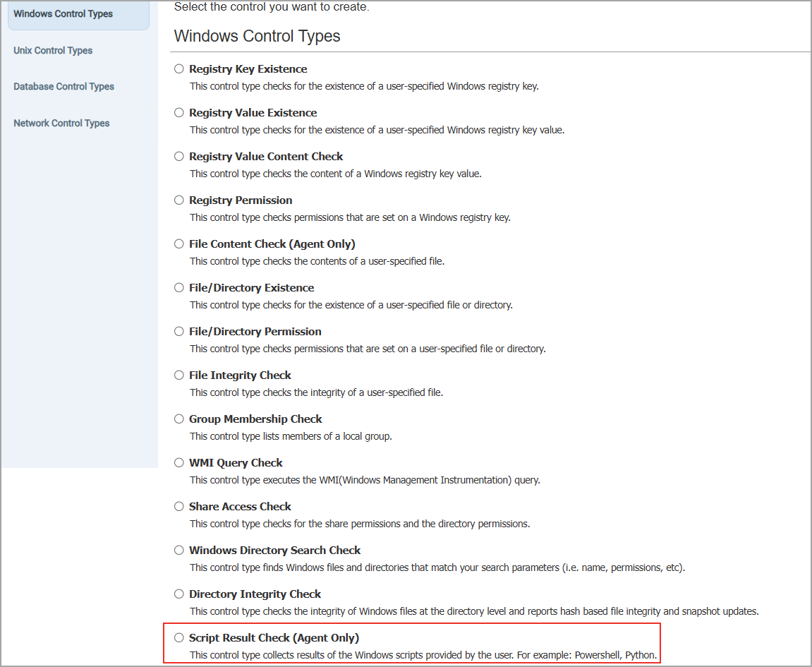Pick Windows Directory Search Check option
The width and height of the screenshot is (812, 667).
[x=178, y=550]
